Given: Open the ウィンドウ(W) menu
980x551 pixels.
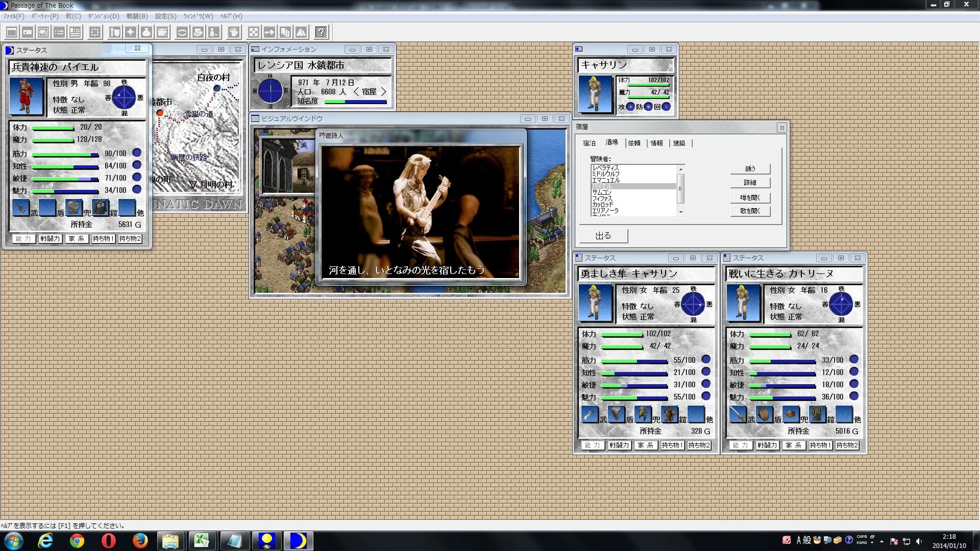Looking at the screenshot, I should pos(198,16).
